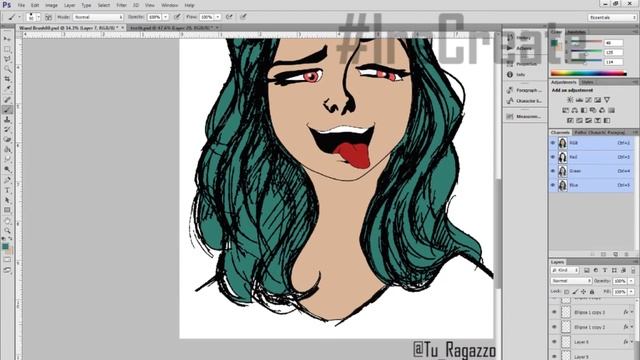Screen dimensions: 640x360
Task: Expand effects on Ellipse 1 copy 3
Action: pyautogui.click(x=632, y=312)
